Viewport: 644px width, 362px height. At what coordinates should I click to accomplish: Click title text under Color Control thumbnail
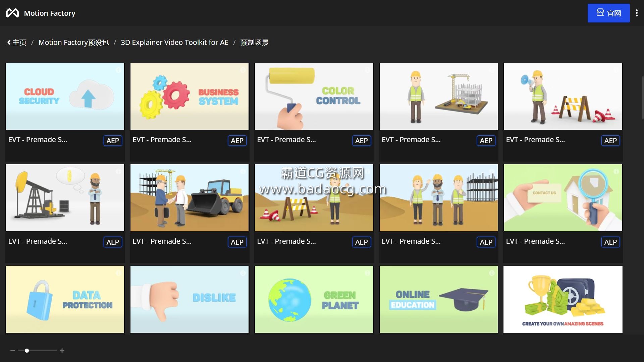point(286,140)
